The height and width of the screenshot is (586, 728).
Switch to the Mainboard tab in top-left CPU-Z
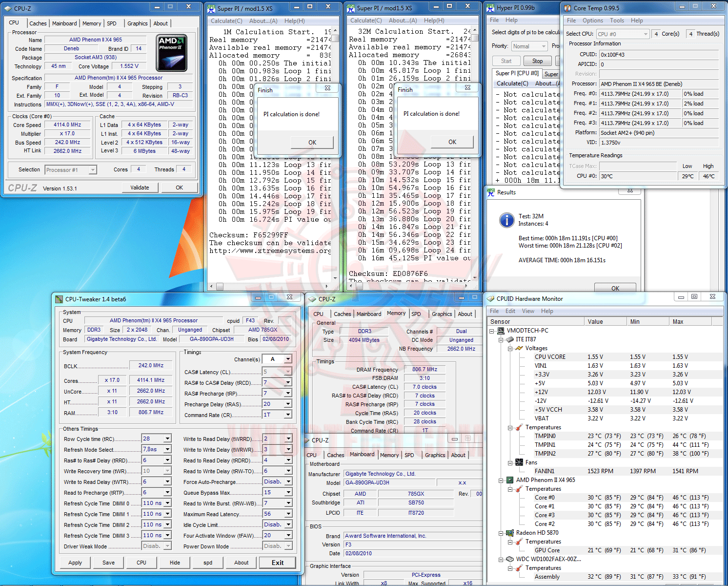[x=64, y=23]
